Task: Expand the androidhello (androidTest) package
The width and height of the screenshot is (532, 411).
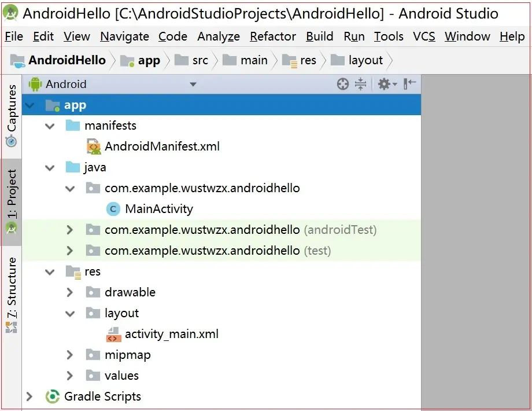Action: click(69, 230)
